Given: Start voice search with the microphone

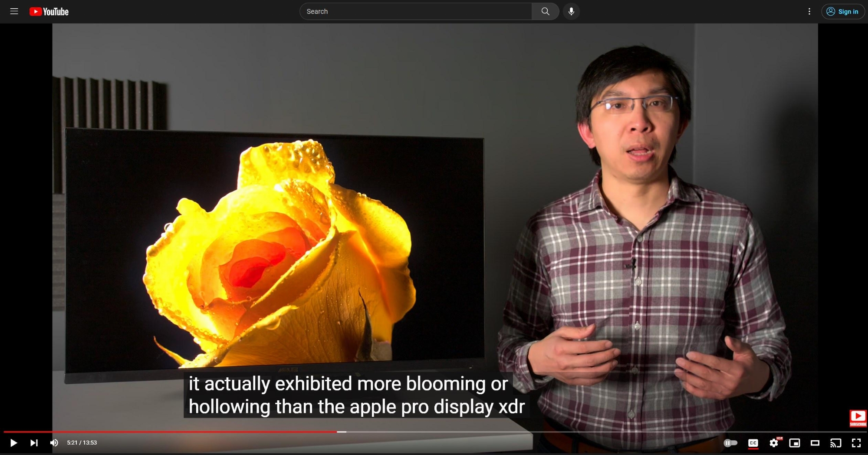Looking at the screenshot, I should pyautogui.click(x=571, y=11).
